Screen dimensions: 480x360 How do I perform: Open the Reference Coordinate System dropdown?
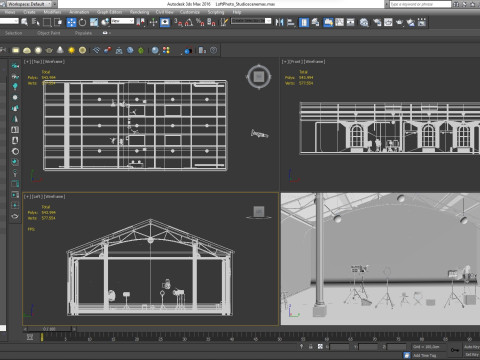(122, 21)
